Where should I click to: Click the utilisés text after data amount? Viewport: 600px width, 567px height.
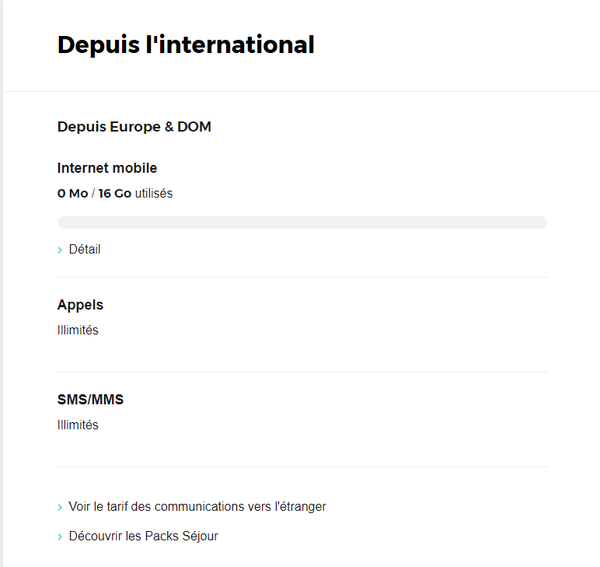pos(154,194)
